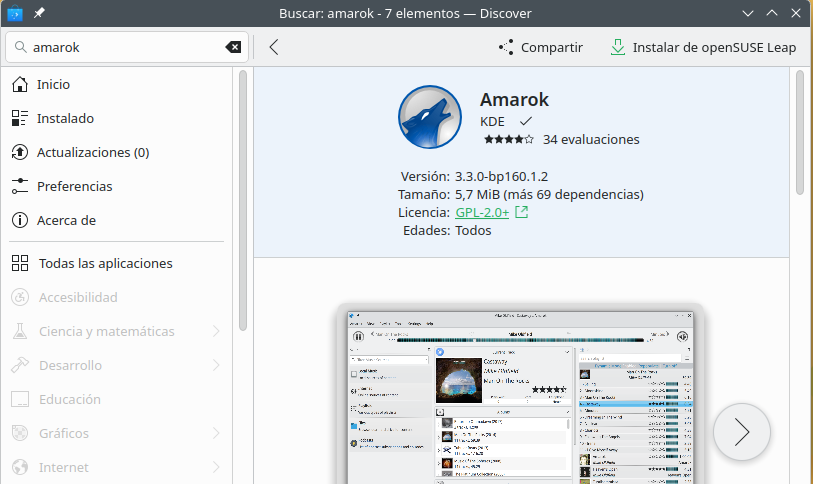The width and height of the screenshot is (813, 484).
Task: Click the window keep-below down arrow
Action: click(748, 13)
